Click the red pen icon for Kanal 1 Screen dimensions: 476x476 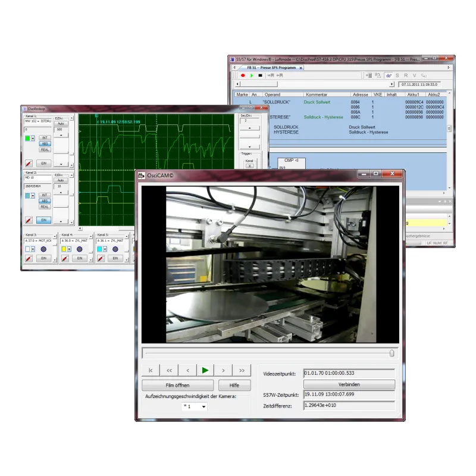[27, 162]
